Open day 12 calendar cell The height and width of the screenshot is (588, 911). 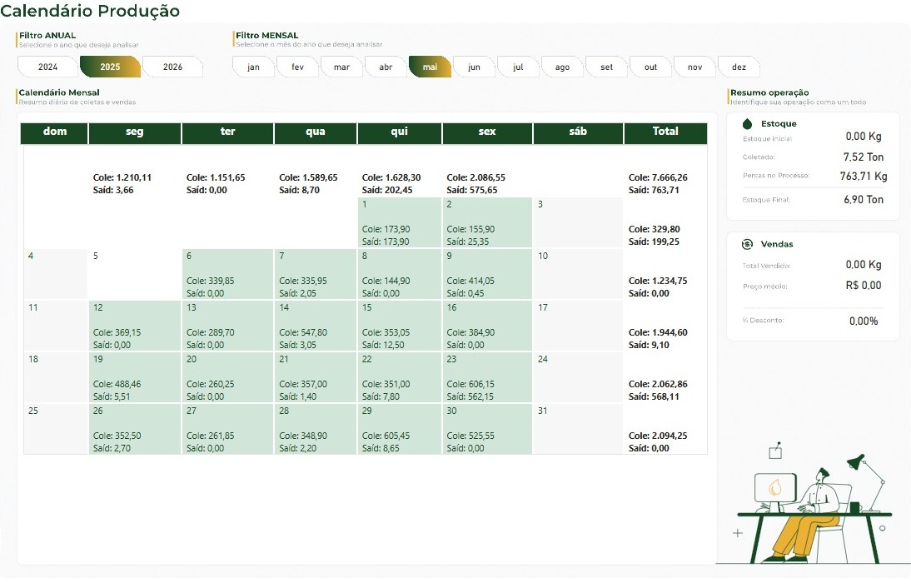coord(135,326)
